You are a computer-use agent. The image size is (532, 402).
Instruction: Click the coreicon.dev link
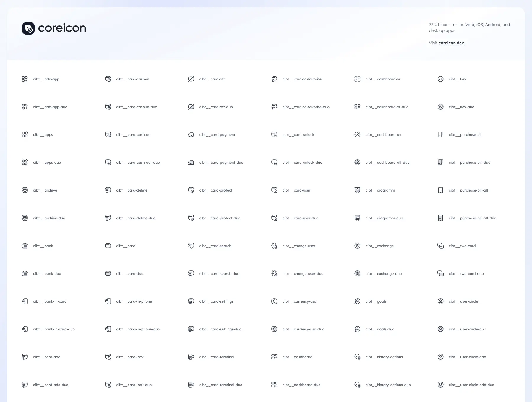coord(451,43)
